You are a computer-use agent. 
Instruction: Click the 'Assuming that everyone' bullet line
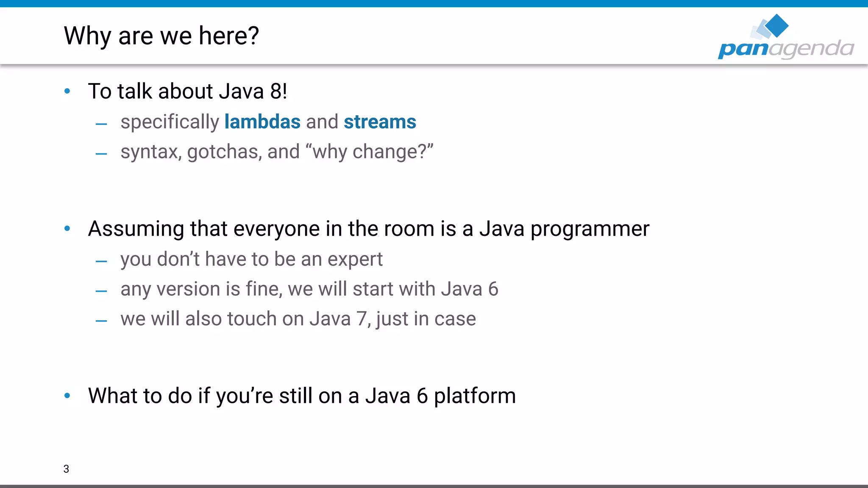pyautogui.click(x=368, y=229)
